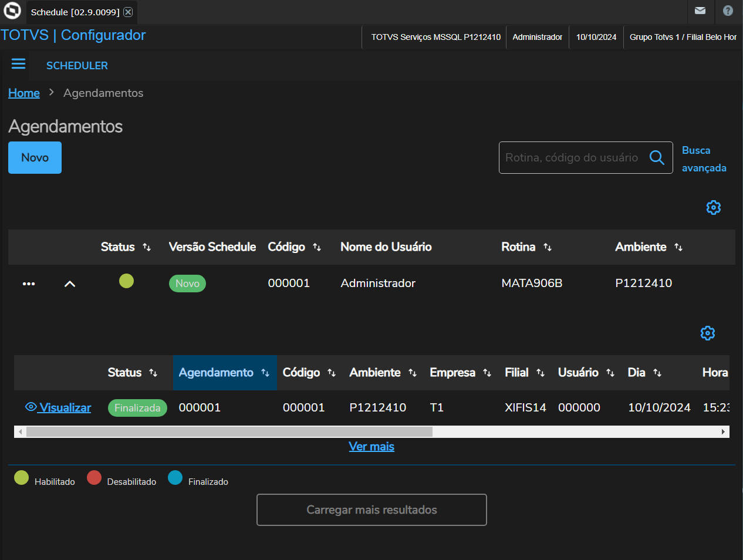Sort inner table by Filial

541,373
